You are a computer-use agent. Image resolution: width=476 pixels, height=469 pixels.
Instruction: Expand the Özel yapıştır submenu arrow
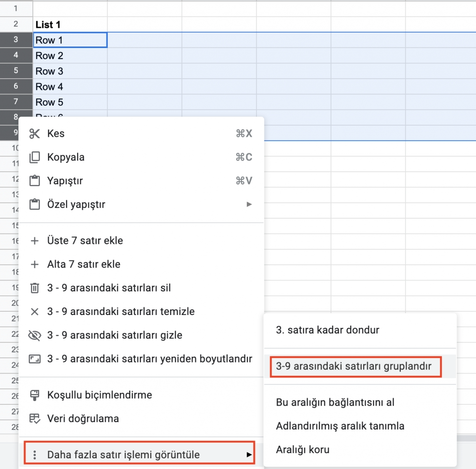pos(249,204)
